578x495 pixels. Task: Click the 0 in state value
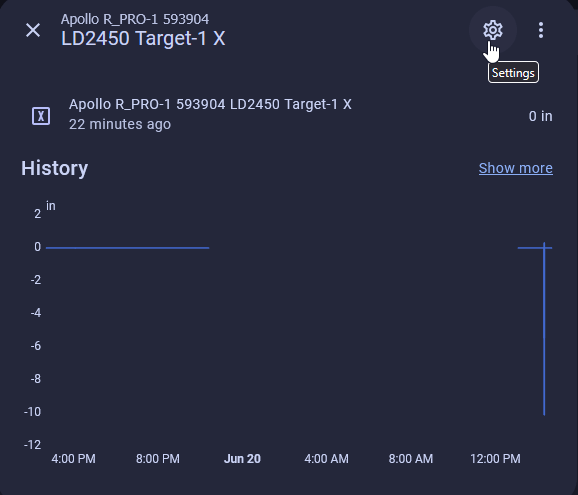pyautogui.click(x=540, y=116)
